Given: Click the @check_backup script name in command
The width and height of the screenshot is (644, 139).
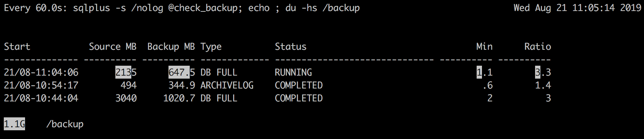Looking at the screenshot, I should [203, 8].
